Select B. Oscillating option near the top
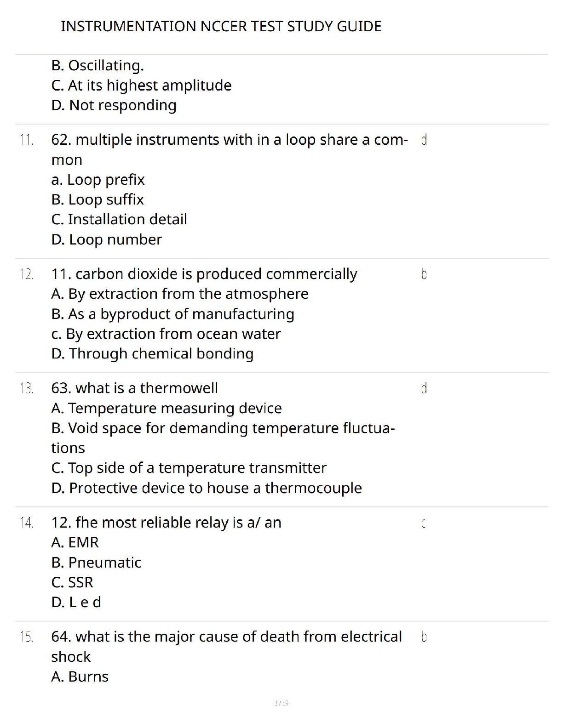Image resolution: width=563 pixels, height=728 pixels. pyautogui.click(x=98, y=66)
